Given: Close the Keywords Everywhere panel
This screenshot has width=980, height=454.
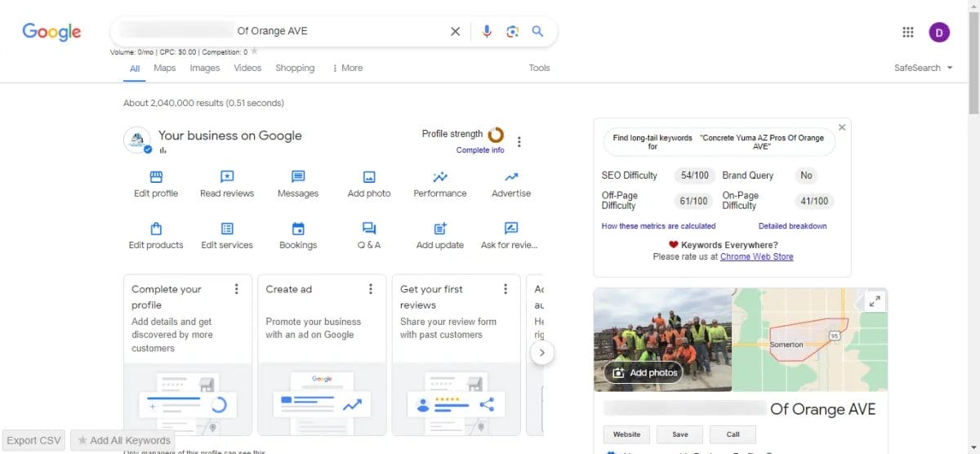Looking at the screenshot, I should click(842, 127).
